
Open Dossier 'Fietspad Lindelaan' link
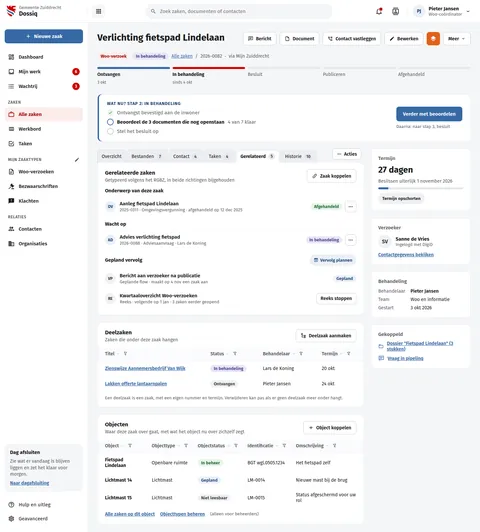tap(420, 346)
